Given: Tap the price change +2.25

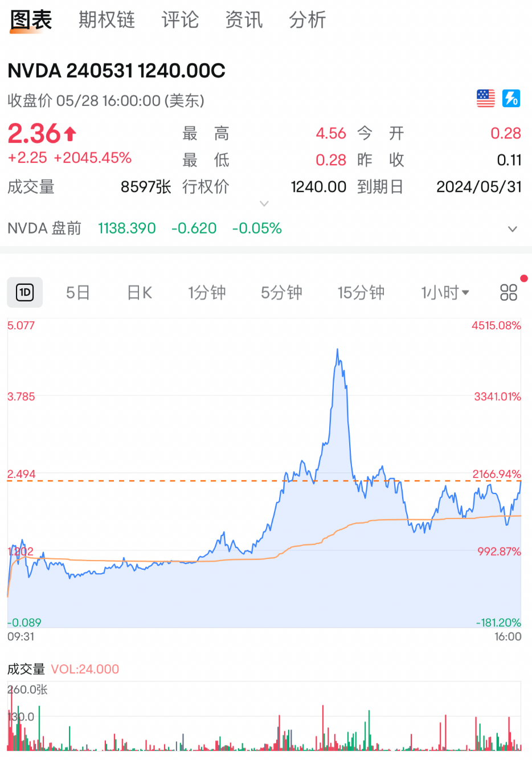Looking at the screenshot, I should (27, 158).
